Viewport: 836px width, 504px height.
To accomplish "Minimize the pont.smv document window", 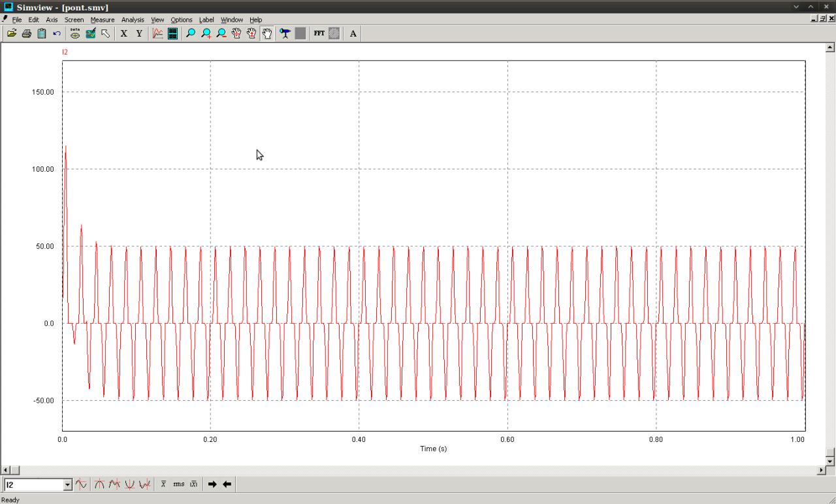I will click(x=814, y=19).
